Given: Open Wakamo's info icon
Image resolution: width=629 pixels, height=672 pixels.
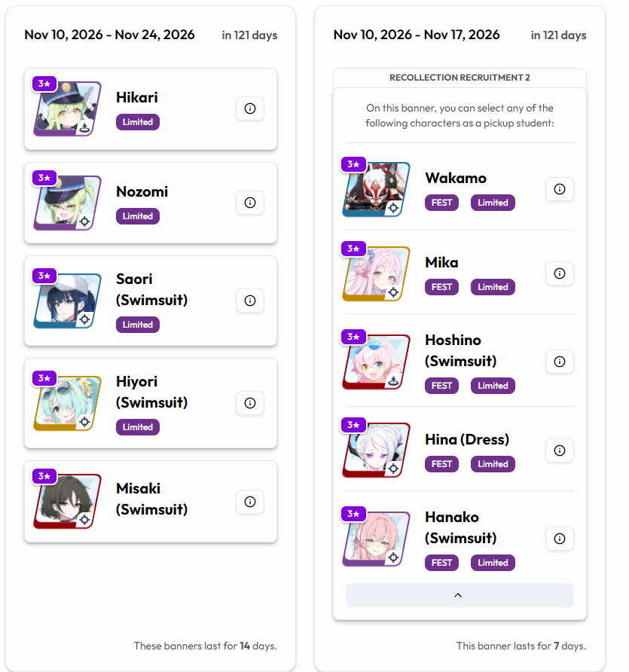Looking at the screenshot, I should (559, 189).
